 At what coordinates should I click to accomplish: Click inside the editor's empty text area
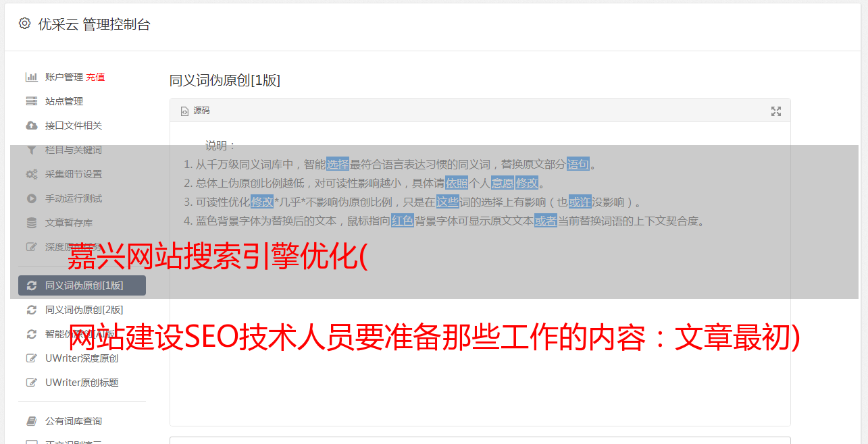pyautogui.click(x=480, y=337)
